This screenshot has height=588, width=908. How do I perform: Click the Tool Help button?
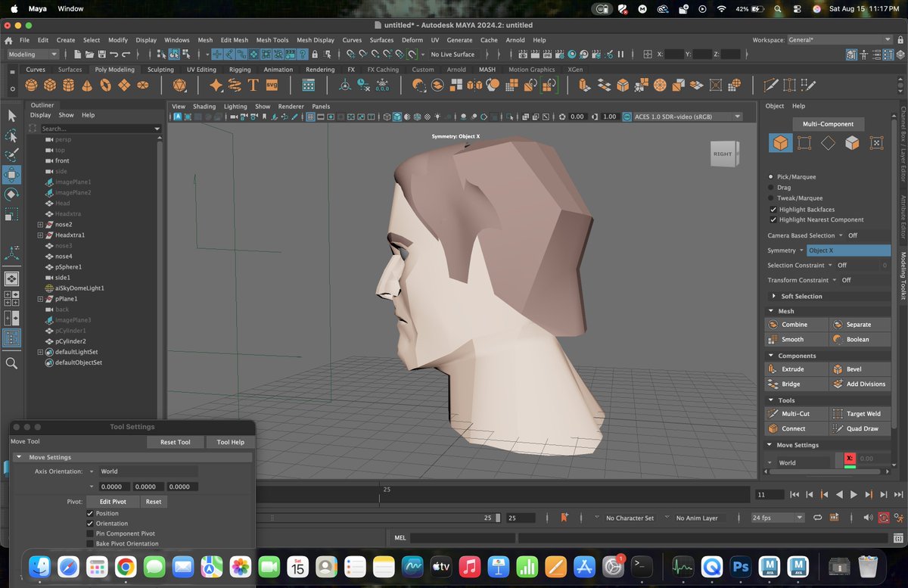pos(230,442)
